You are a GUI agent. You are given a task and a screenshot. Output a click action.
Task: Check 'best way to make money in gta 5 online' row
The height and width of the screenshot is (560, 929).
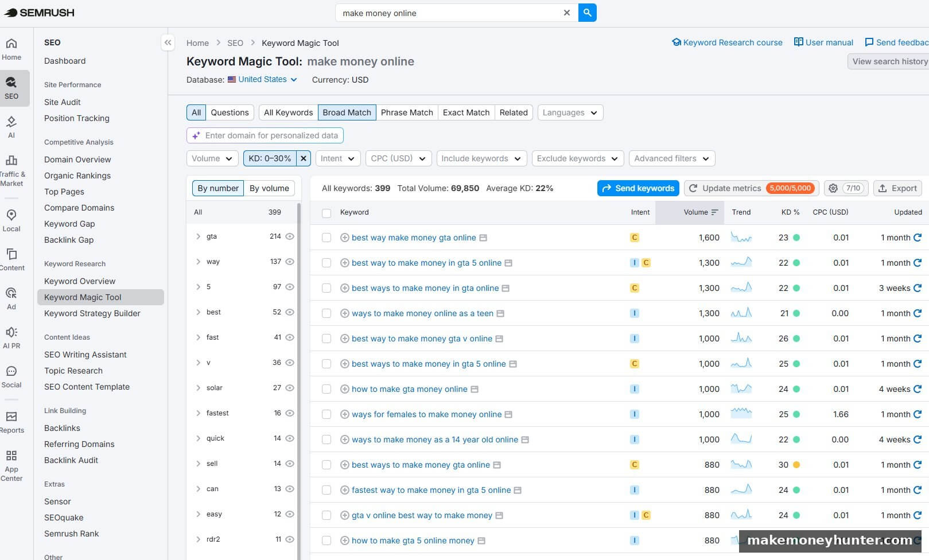[326, 263]
